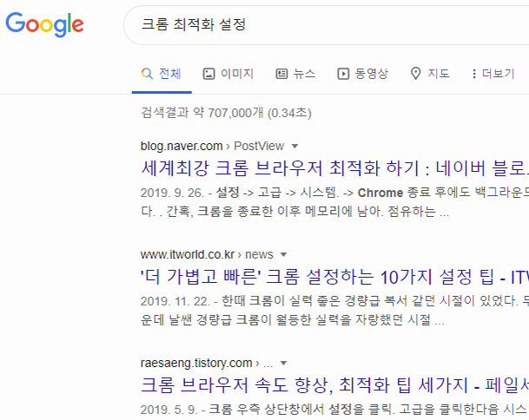Switch to the 이미지 tab
Screen dimensions: 529x420
[x=228, y=74]
